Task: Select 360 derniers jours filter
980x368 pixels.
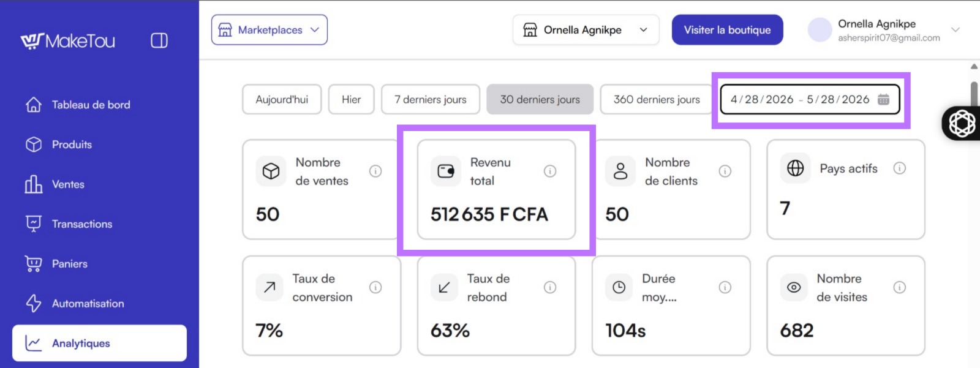Action: pos(657,99)
